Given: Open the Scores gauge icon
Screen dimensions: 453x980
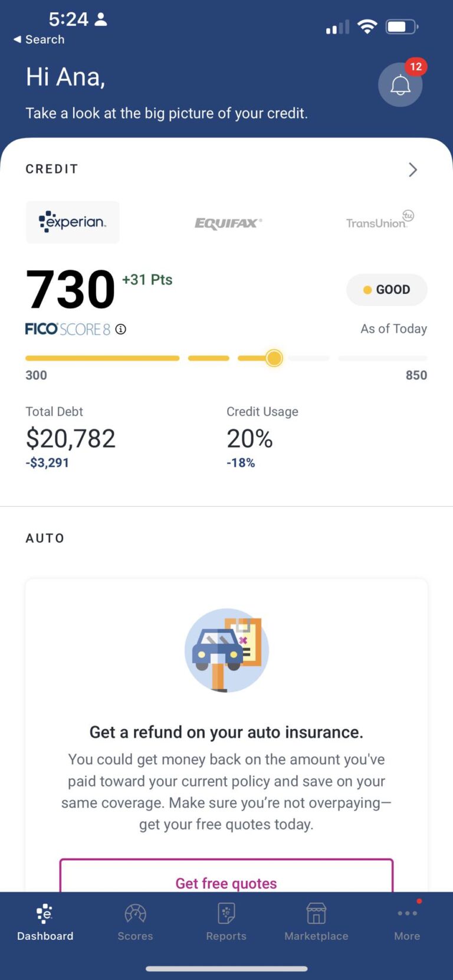Looking at the screenshot, I should [135, 914].
